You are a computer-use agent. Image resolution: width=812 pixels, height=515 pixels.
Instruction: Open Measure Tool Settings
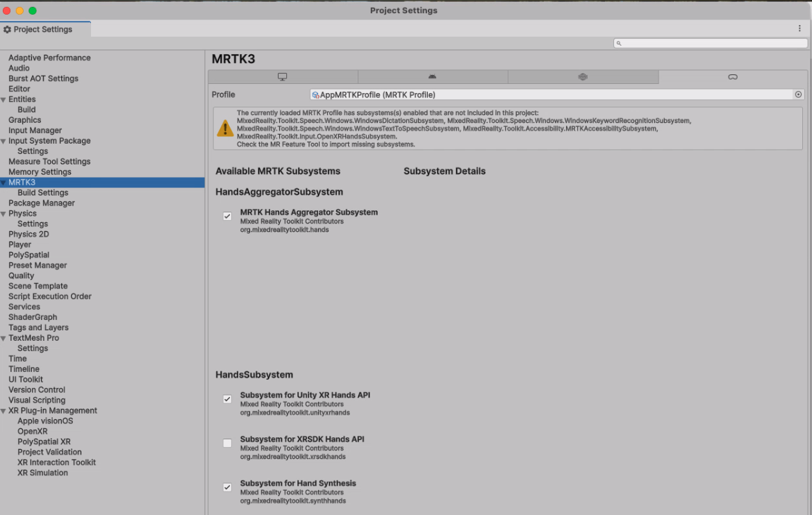tap(49, 162)
